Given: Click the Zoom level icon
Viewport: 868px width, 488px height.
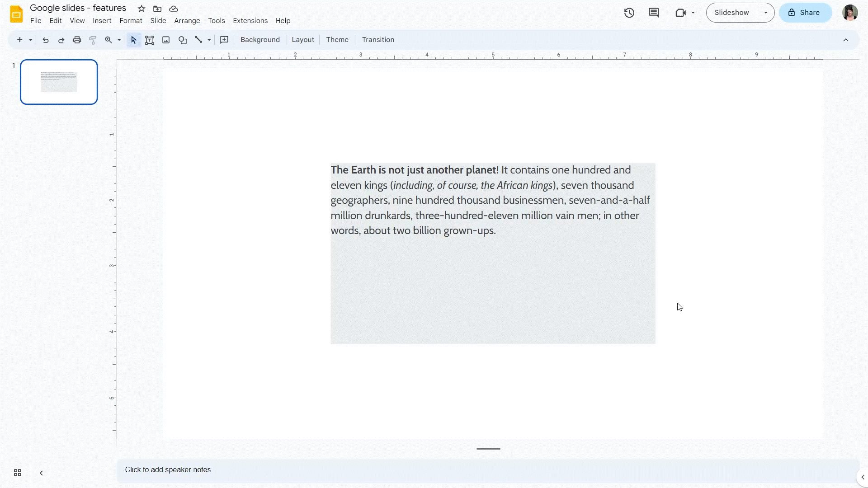Looking at the screenshot, I should [x=108, y=39].
